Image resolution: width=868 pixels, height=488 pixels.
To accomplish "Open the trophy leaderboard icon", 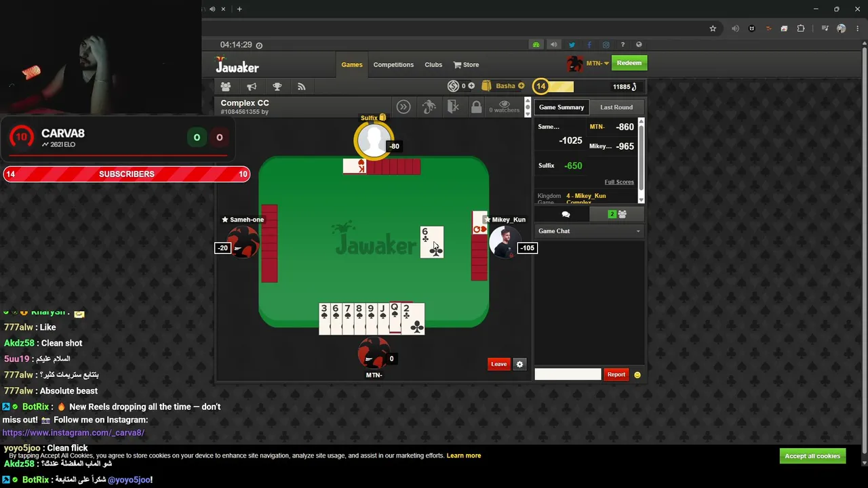I will coord(277,87).
